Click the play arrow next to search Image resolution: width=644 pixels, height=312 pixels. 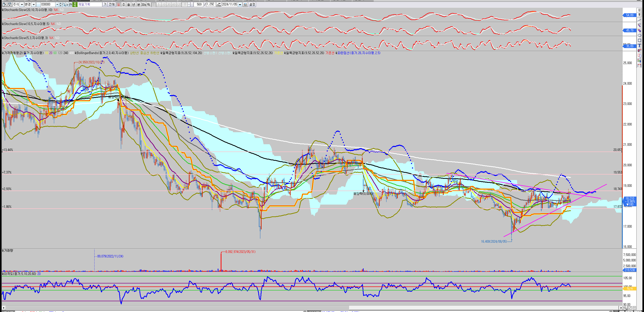click(67, 4)
